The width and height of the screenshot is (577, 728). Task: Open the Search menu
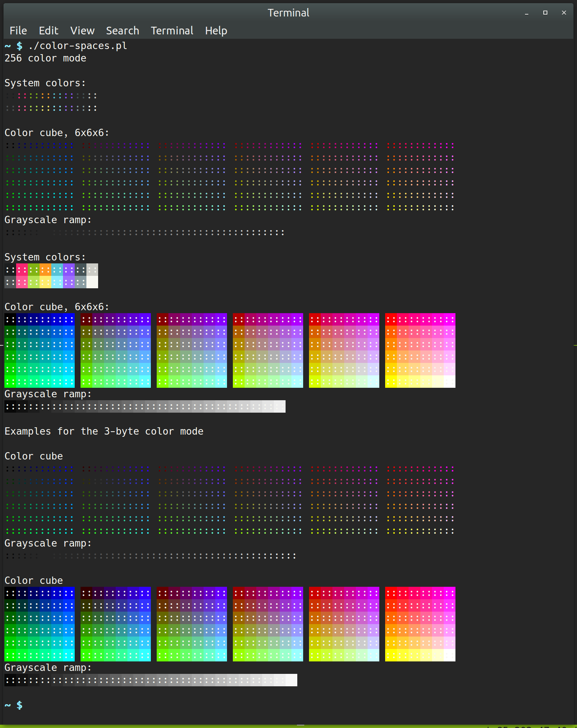click(x=123, y=31)
